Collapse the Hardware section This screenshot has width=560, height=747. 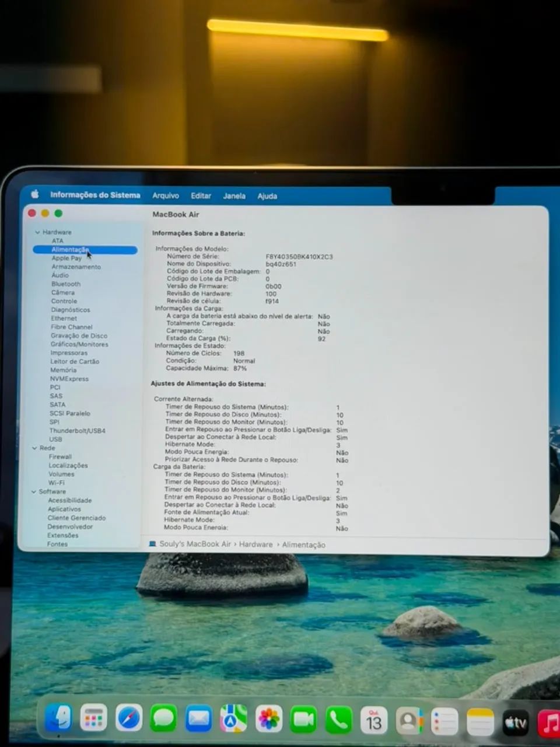pos(37,232)
